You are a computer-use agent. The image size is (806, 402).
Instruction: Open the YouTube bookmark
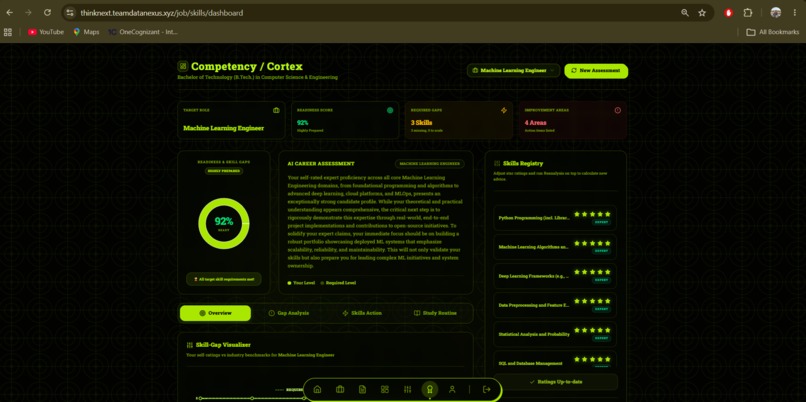[x=46, y=32]
